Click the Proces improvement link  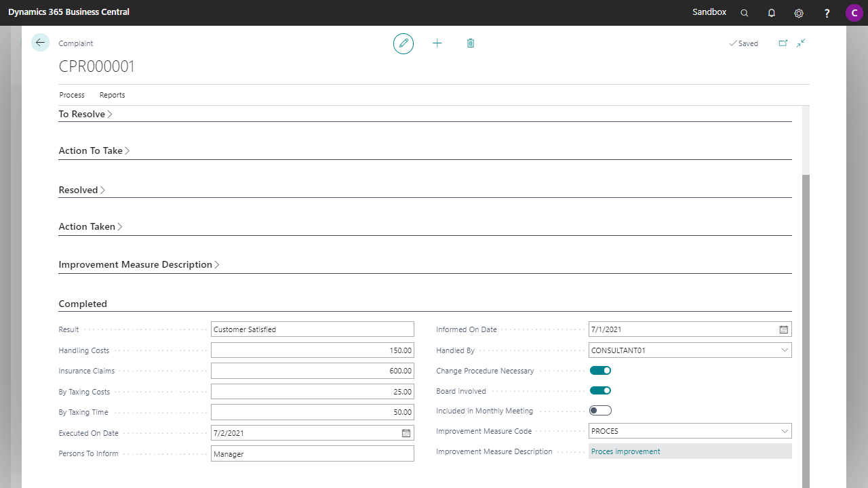tap(625, 451)
